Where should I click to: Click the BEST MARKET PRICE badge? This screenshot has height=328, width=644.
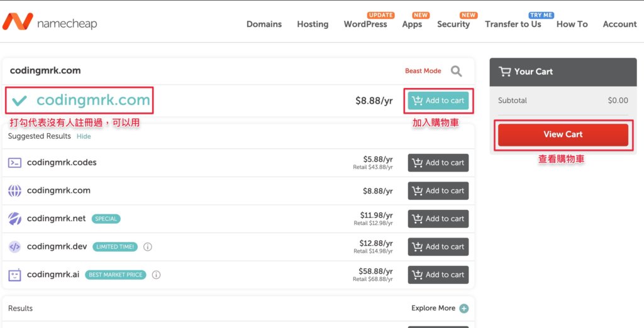coord(116,275)
